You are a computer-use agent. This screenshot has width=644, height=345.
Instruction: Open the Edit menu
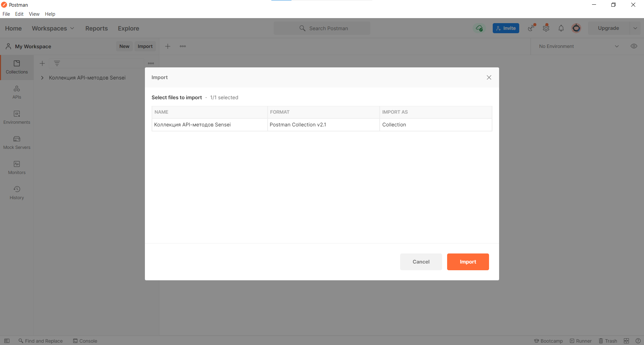pos(19,14)
